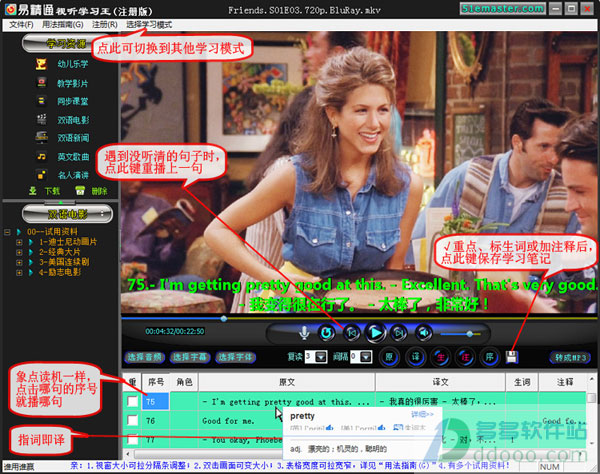Screen dimensions: 600x474
Task: Collapse the 00--试用资料 tree node
Action: pos(7,232)
